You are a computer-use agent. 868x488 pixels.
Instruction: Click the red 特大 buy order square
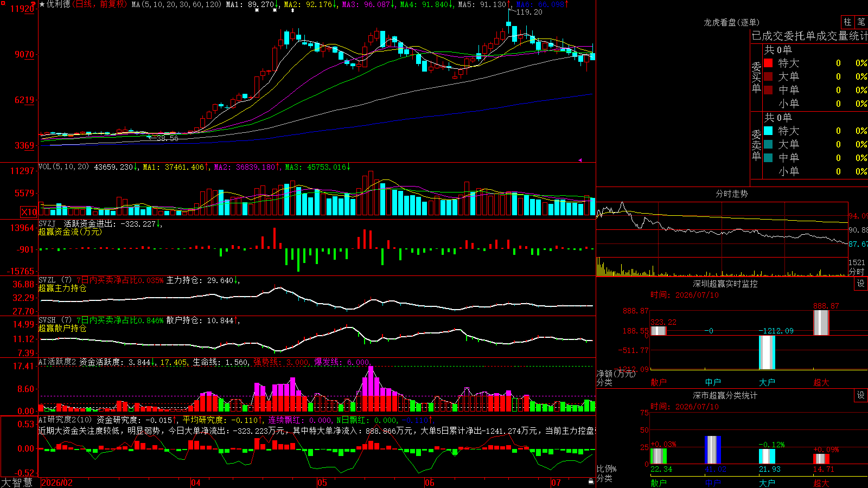tap(768, 63)
